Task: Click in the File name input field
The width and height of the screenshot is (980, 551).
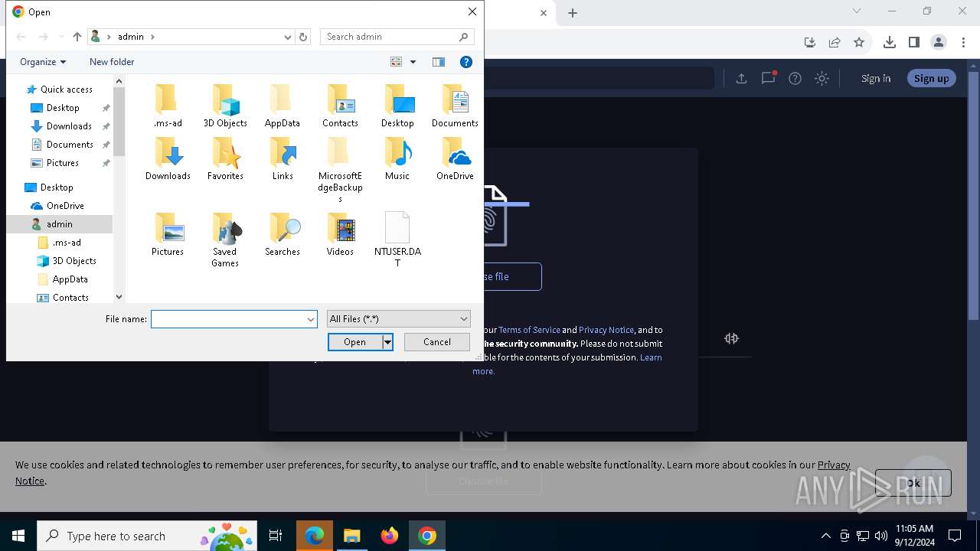Action: (x=228, y=319)
